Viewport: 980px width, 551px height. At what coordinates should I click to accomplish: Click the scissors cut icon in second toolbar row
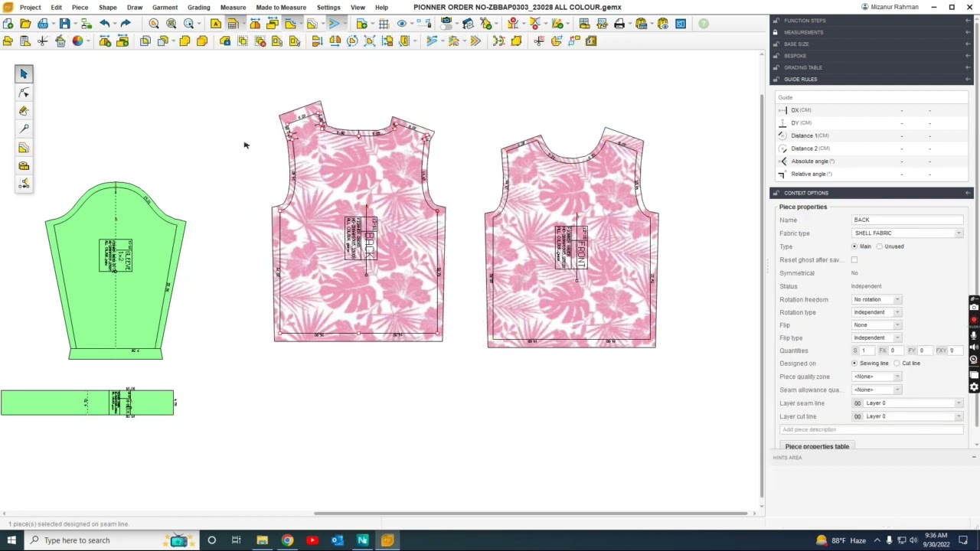click(43, 41)
